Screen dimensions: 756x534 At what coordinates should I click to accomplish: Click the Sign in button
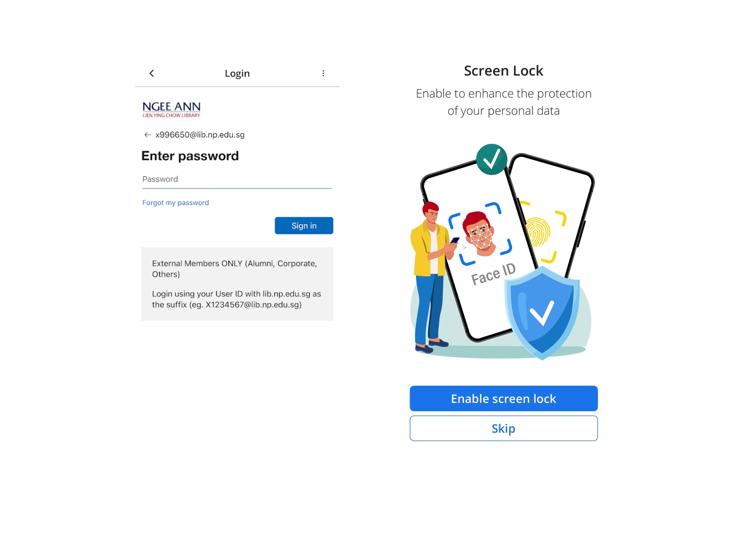(304, 225)
